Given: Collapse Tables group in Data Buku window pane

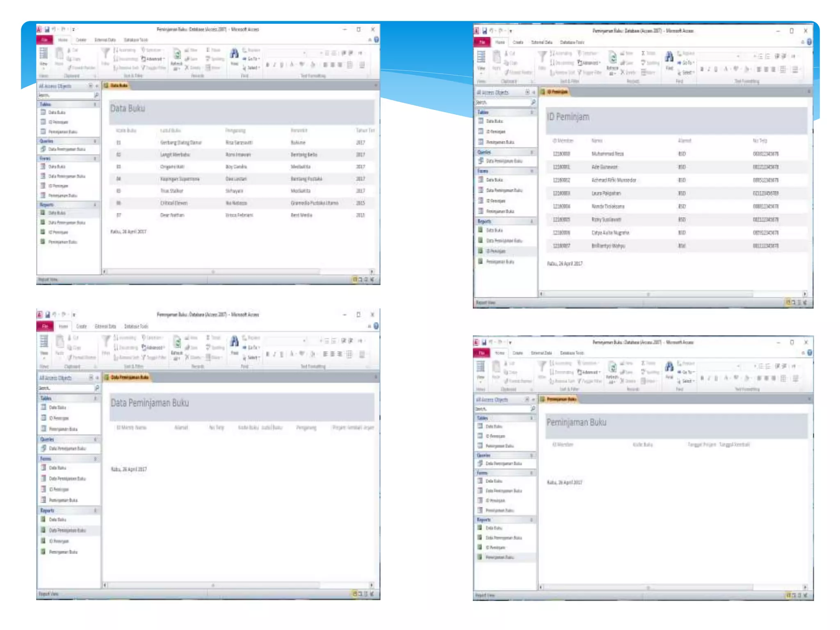Looking at the screenshot, I should [x=95, y=104].
